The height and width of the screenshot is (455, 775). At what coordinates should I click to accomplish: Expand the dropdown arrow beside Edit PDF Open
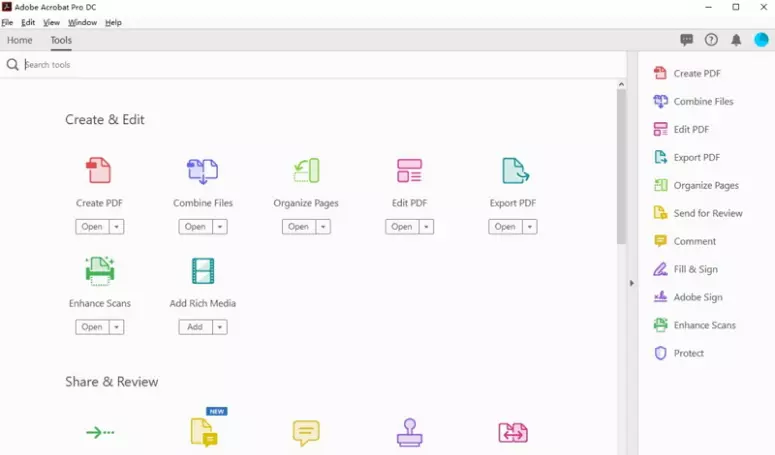click(427, 227)
